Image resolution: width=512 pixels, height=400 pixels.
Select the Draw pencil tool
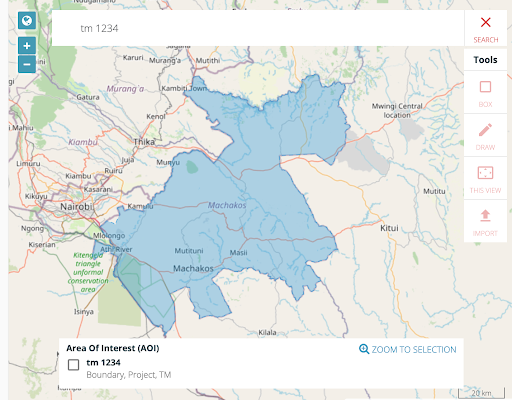click(x=485, y=137)
